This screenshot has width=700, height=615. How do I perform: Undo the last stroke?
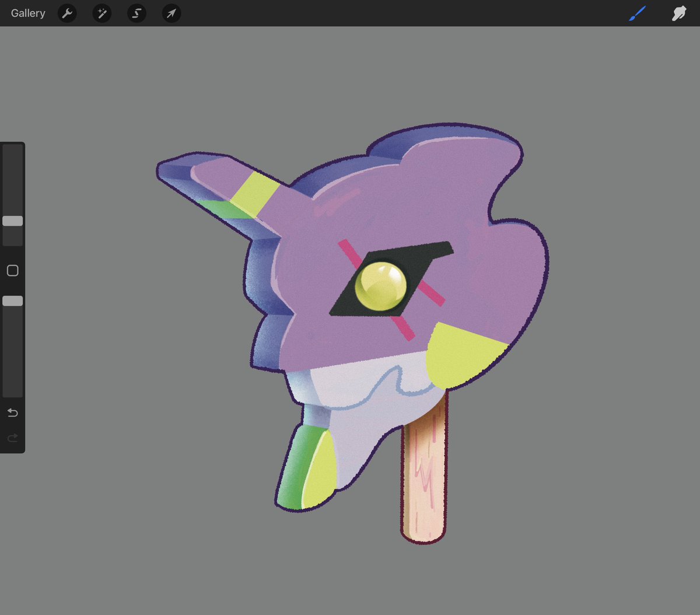(12, 413)
